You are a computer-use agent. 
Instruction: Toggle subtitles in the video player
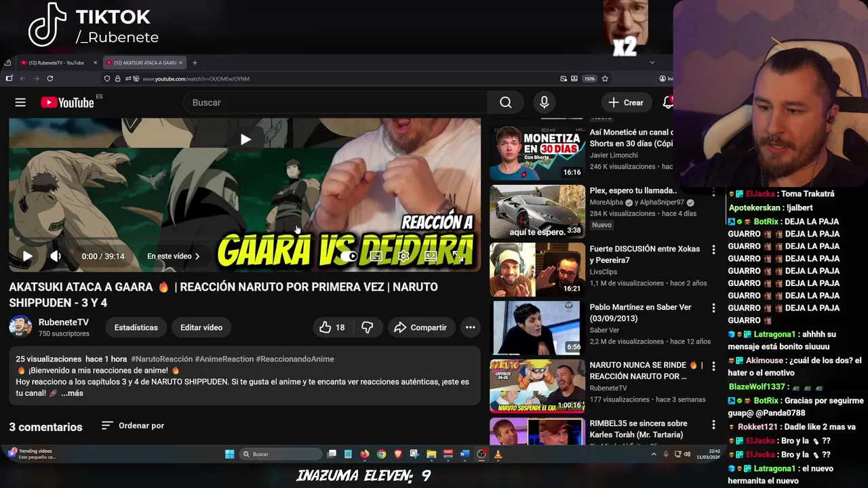coord(376,256)
